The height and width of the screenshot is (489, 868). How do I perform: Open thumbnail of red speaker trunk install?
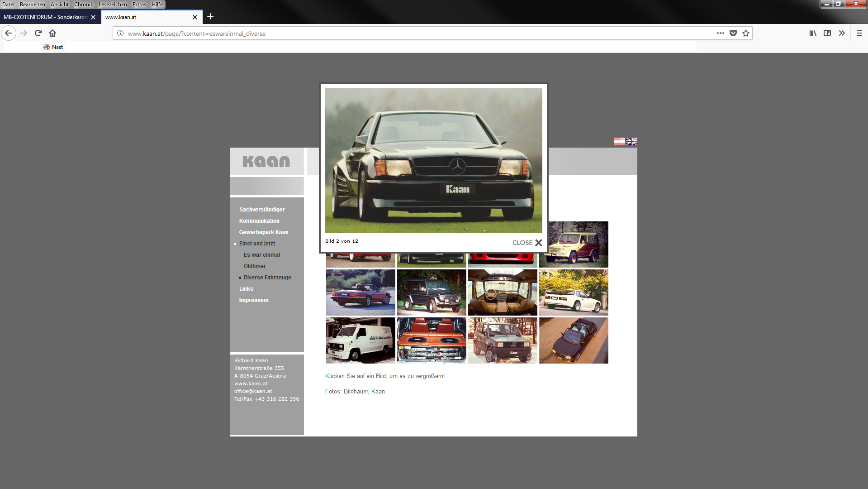click(432, 340)
